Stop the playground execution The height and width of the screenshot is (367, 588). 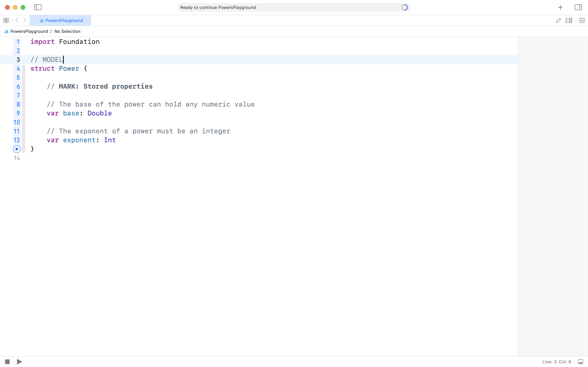click(x=7, y=362)
